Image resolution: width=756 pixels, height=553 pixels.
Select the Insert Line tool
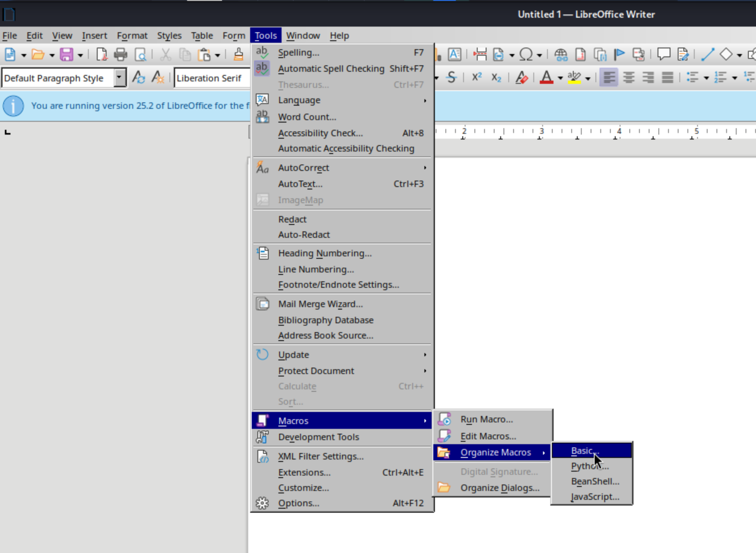click(708, 54)
